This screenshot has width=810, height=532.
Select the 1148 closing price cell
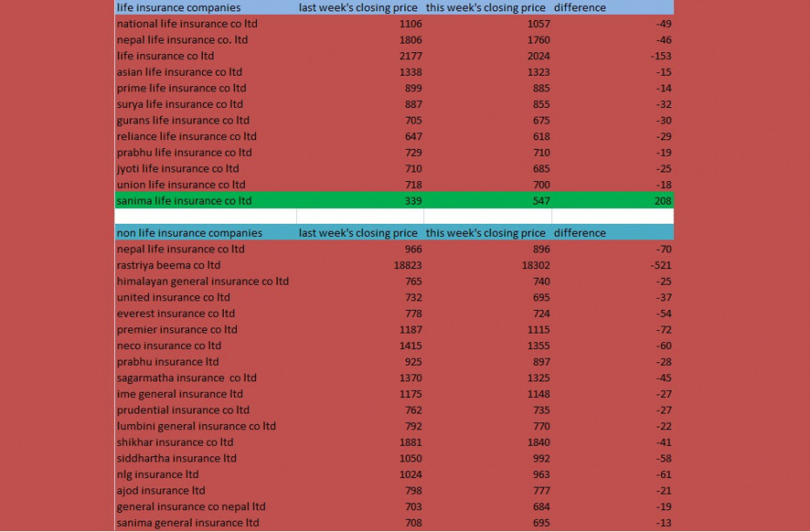pos(488,393)
